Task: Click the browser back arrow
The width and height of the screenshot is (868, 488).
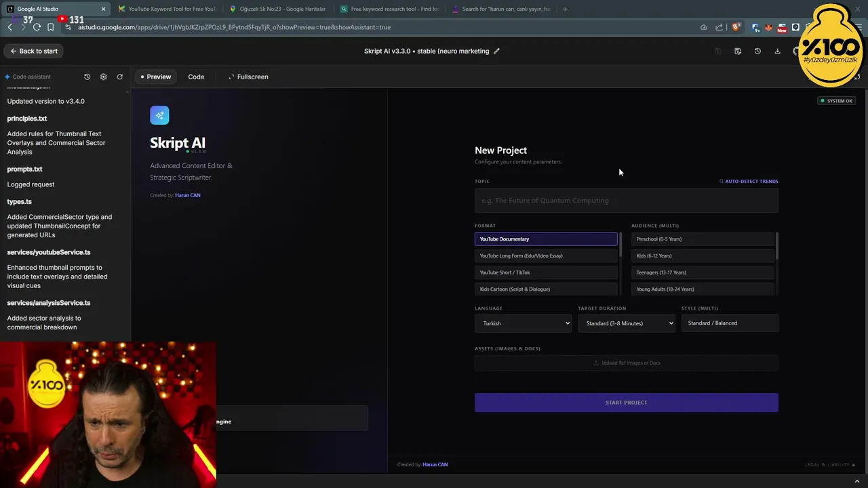Action: (x=9, y=27)
